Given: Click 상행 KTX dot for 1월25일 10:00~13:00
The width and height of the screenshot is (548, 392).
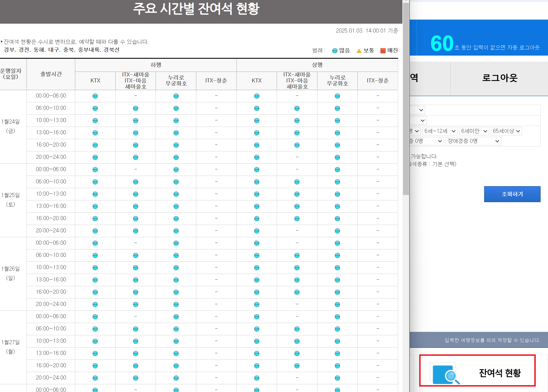Looking at the screenshot, I should [256, 194].
